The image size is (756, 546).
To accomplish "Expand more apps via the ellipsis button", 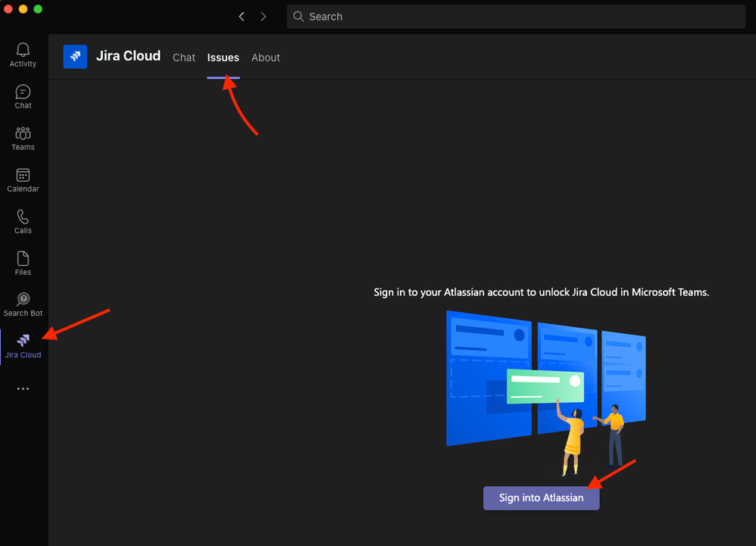I will 23,388.
